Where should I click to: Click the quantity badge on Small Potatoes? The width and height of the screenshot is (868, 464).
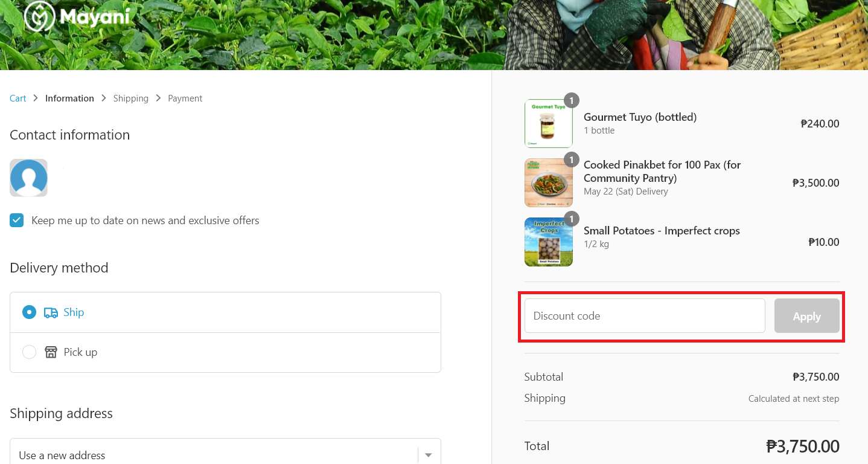[x=571, y=219]
